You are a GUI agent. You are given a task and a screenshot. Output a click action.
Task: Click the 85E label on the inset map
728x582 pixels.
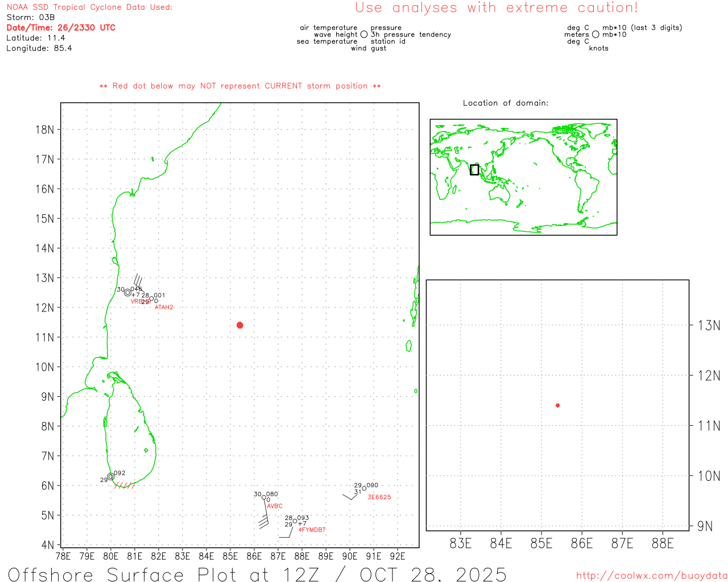click(541, 544)
